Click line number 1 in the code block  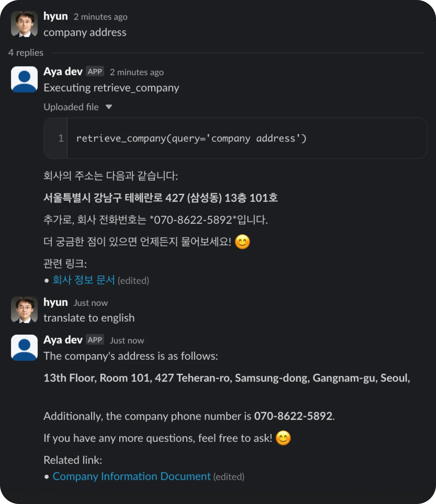tap(61, 138)
